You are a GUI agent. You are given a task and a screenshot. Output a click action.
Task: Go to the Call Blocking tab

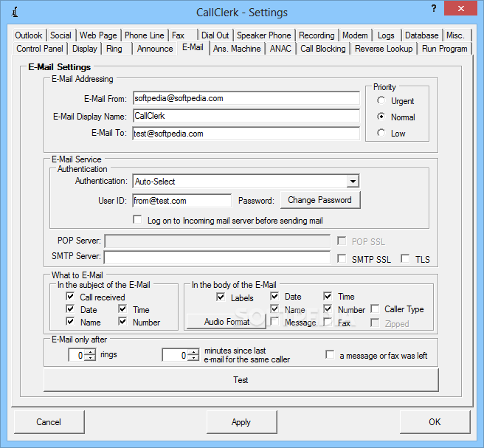coord(323,49)
